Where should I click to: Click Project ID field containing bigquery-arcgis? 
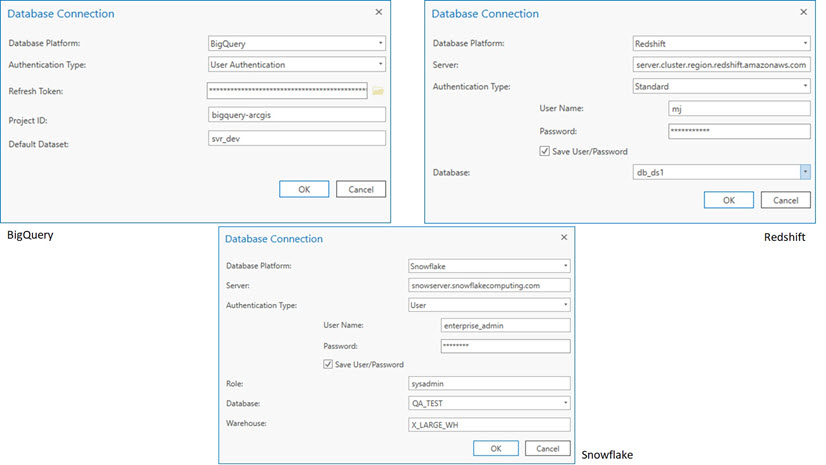point(297,114)
